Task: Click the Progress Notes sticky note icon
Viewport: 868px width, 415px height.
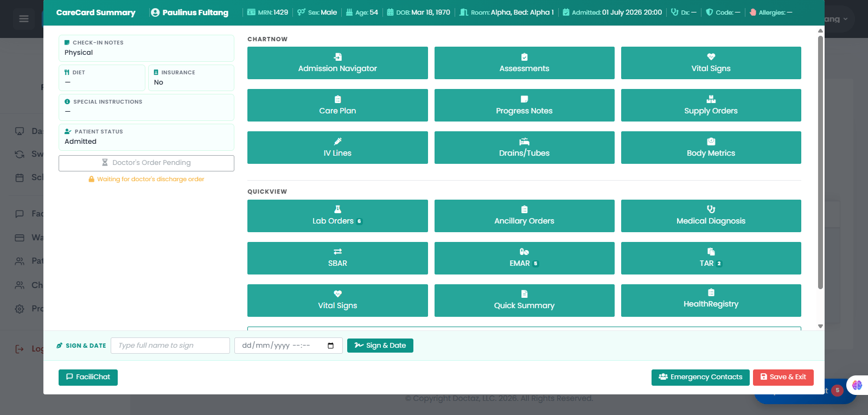Action: (x=524, y=99)
